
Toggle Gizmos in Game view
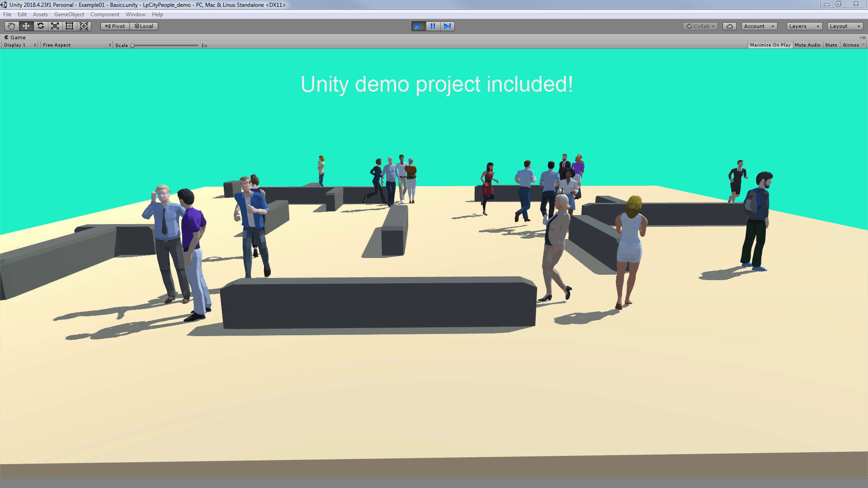(850, 45)
